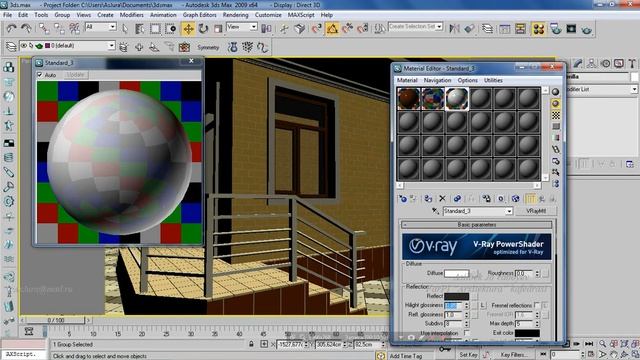The image size is (640, 360).
Task: Collapse the Basic parameters rollout
Action: [477, 225]
